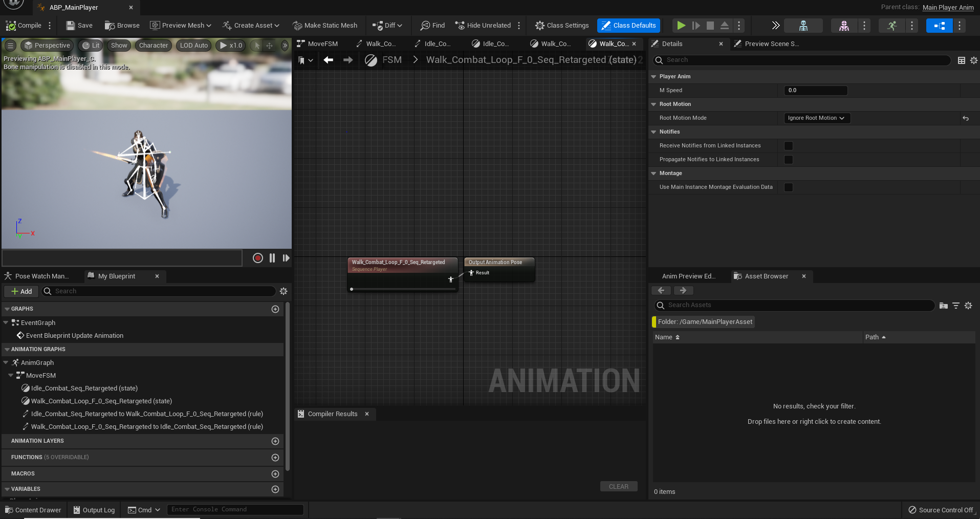980x519 pixels.
Task: Click Make Static Mesh
Action: pyautogui.click(x=325, y=25)
